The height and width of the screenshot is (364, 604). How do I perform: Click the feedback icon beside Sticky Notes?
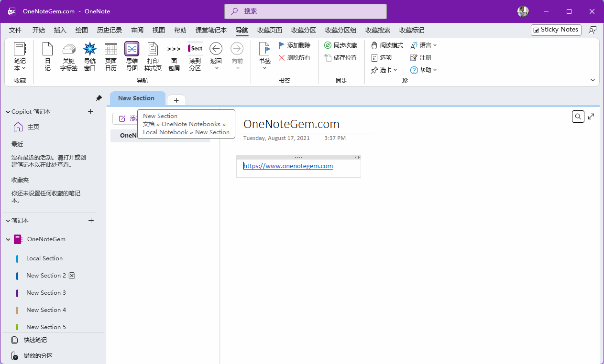click(x=593, y=30)
